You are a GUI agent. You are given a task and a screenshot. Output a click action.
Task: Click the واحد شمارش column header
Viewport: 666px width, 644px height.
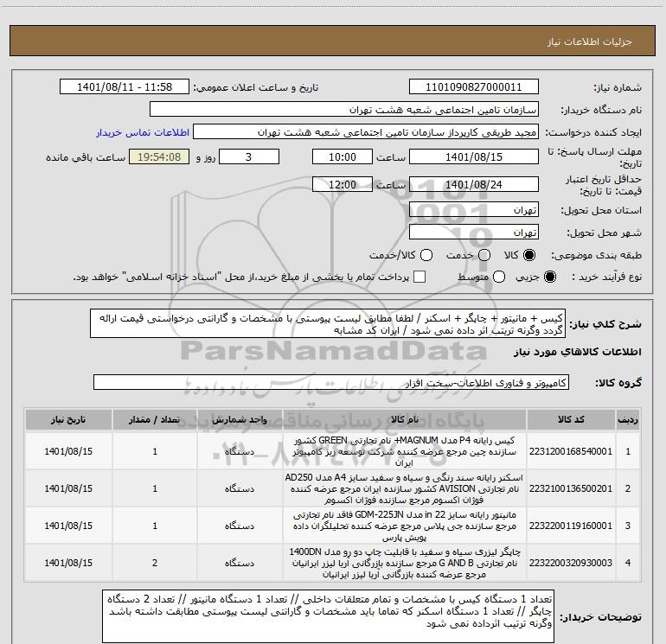click(x=240, y=420)
